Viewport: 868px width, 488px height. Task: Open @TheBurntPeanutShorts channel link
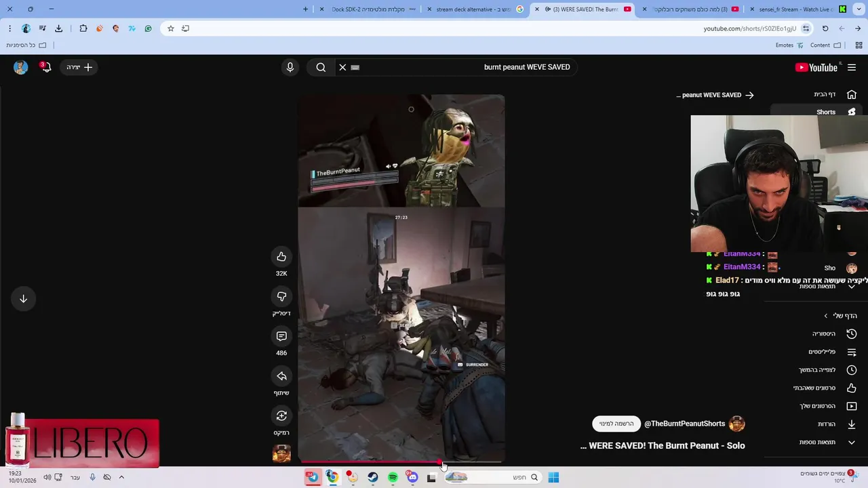(x=684, y=424)
